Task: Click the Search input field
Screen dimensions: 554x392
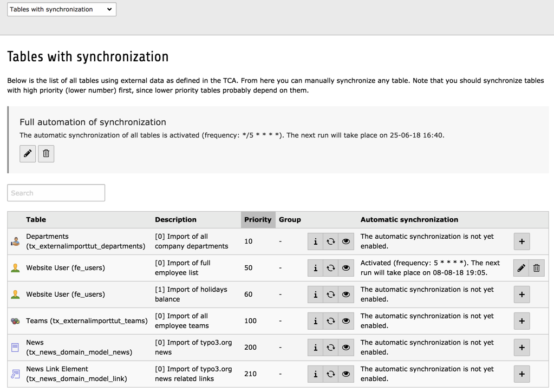Action: point(56,192)
